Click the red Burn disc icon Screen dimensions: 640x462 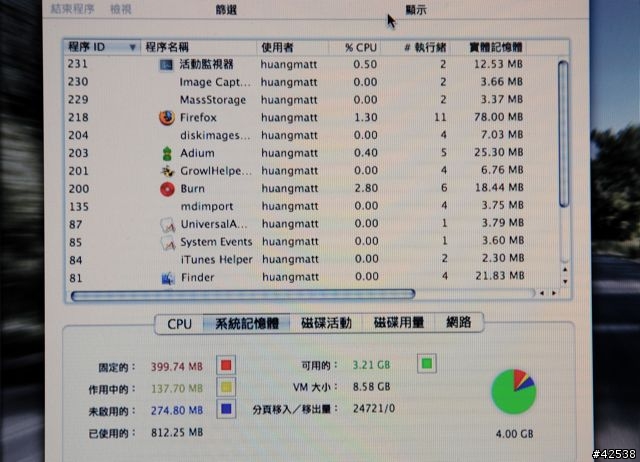click(x=167, y=189)
